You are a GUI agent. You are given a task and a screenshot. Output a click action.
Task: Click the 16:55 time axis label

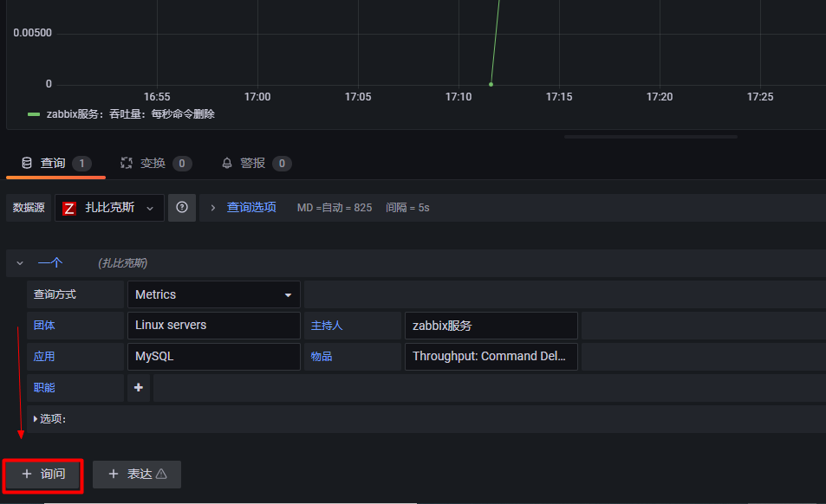click(157, 97)
